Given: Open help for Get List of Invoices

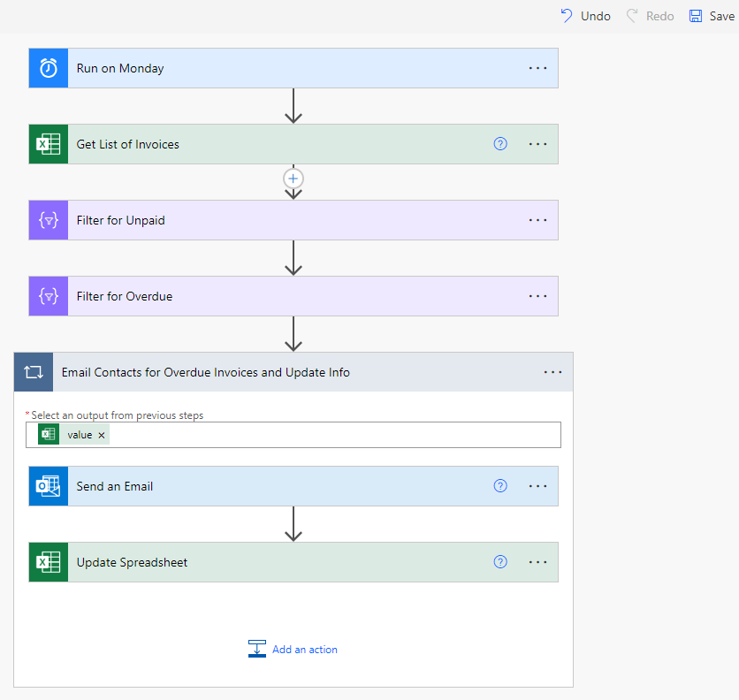Looking at the screenshot, I should tap(500, 144).
